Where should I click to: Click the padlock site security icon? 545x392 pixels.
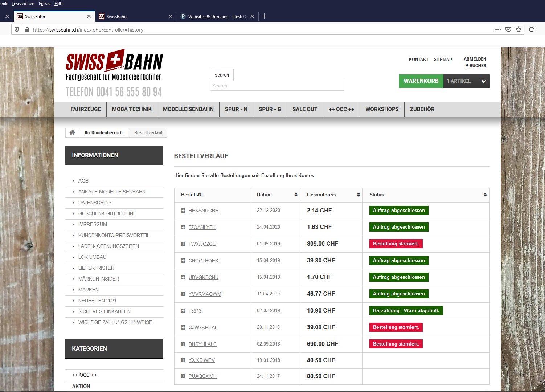pyautogui.click(x=27, y=30)
